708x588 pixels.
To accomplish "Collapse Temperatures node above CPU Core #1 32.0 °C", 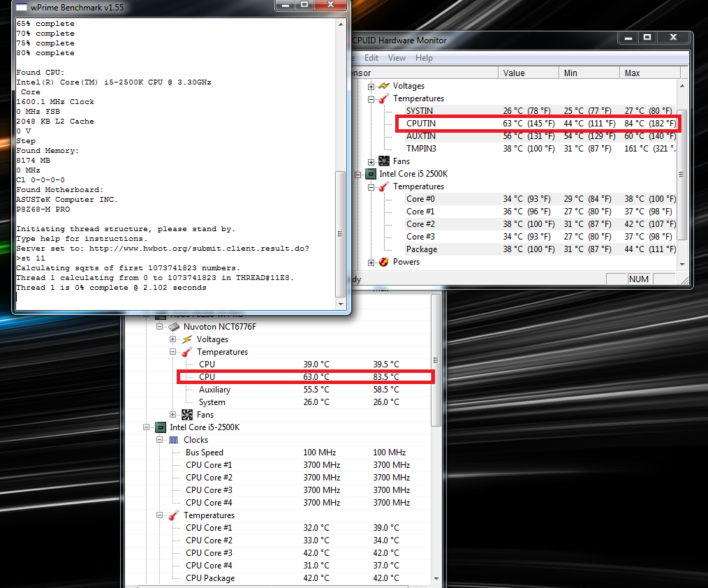I will click(x=159, y=515).
